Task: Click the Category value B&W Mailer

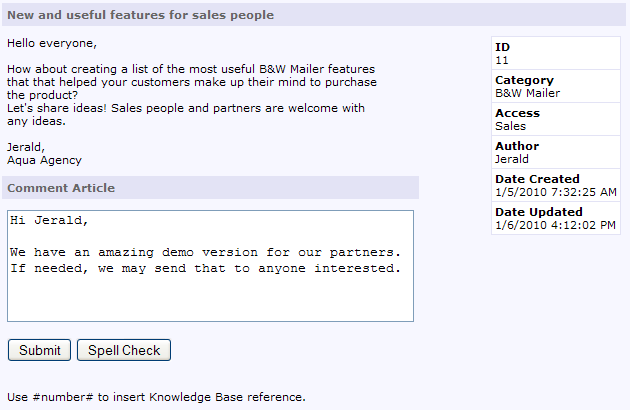Action: pos(527,93)
